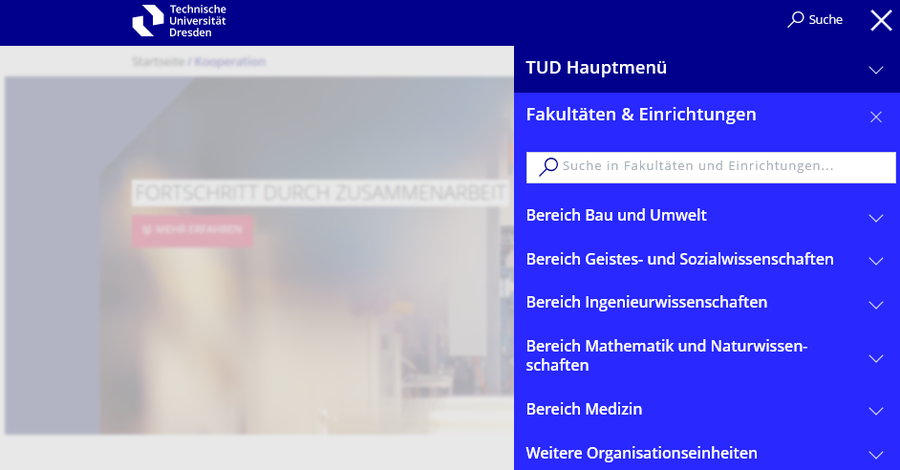Expand Bereich Medizin chevron arrow
This screenshot has width=900, height=470.
(x=876, y=411)
